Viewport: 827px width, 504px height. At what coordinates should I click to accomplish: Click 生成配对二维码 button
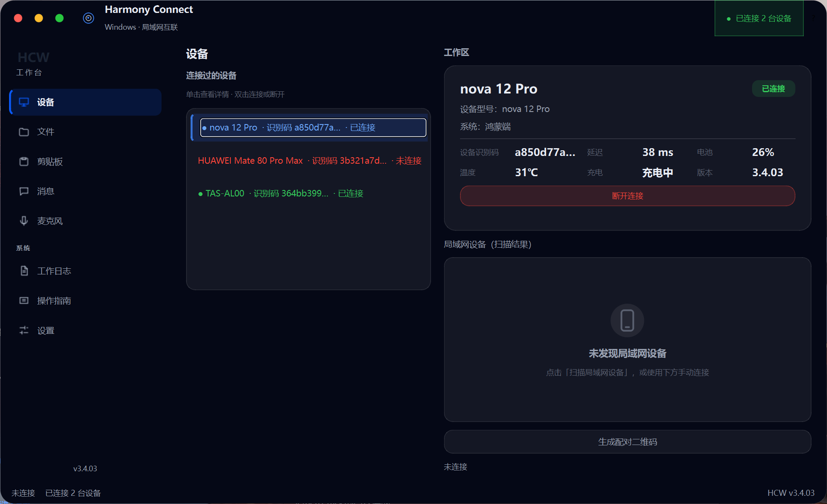pos(627,442)
